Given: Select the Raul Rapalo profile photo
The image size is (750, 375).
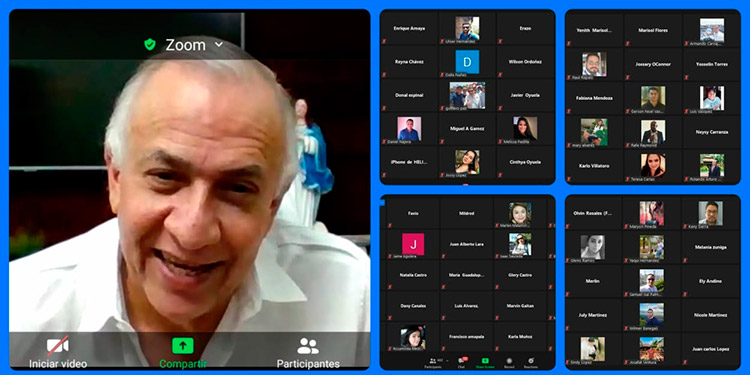Looking at the screenshot, I should point(594,64).
